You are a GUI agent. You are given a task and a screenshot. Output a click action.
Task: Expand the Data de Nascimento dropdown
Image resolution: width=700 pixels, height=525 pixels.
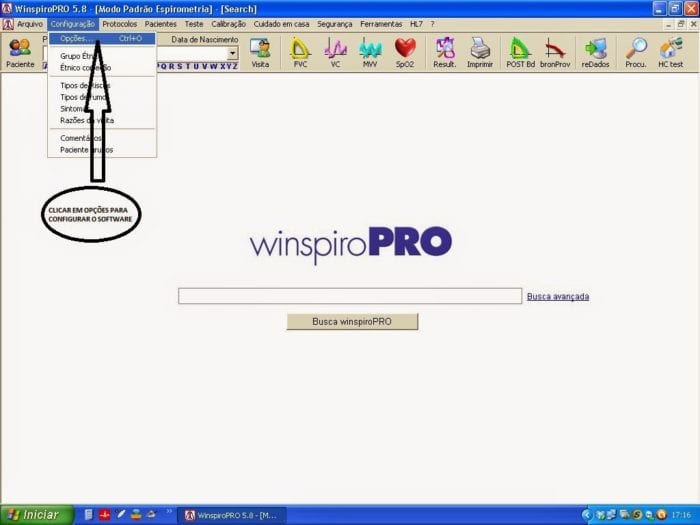tap(232, 54)
